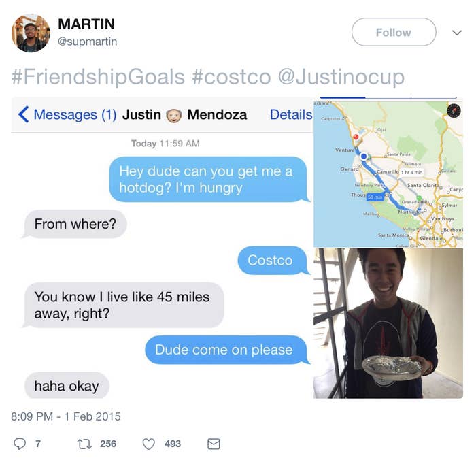Click the reply speech bubble icon
The width and height of the screenshot is (476, 460).
pos(20,444)
